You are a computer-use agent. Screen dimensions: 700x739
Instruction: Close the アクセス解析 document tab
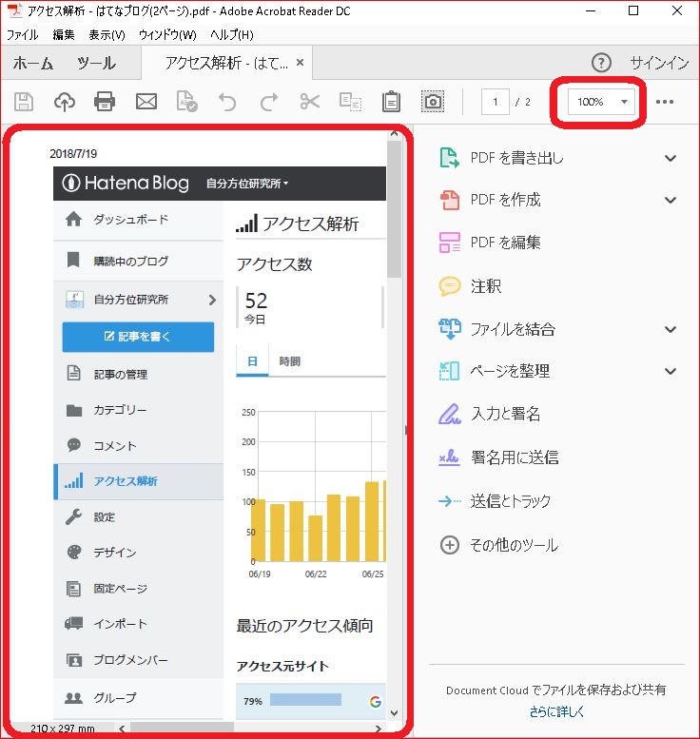pyautogui.click(x=300, y=62)
